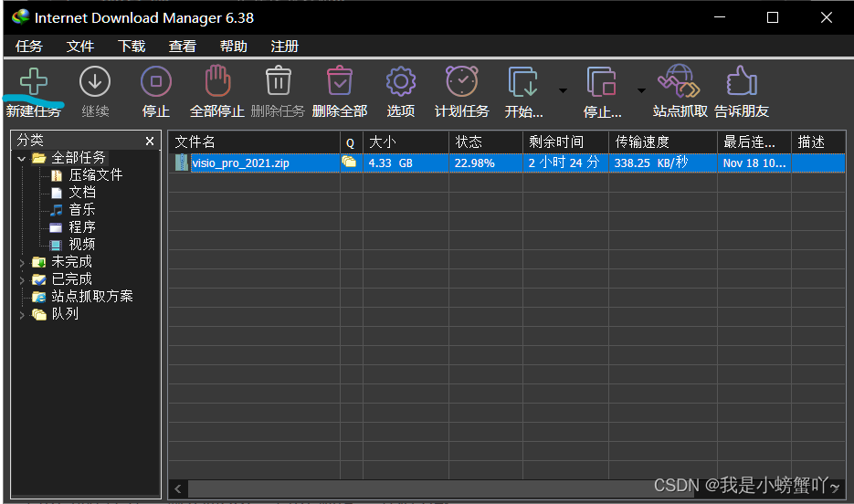Image resolution: width=854 pixels, height=504 pixels.
Task: Expand the 队列 tree node
Action: 22,315
